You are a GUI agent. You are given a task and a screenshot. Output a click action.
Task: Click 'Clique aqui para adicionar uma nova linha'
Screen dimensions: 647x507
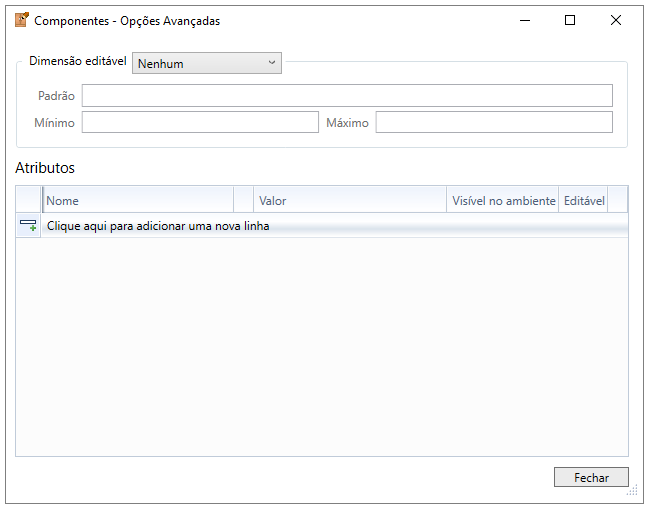click(158, 226)
